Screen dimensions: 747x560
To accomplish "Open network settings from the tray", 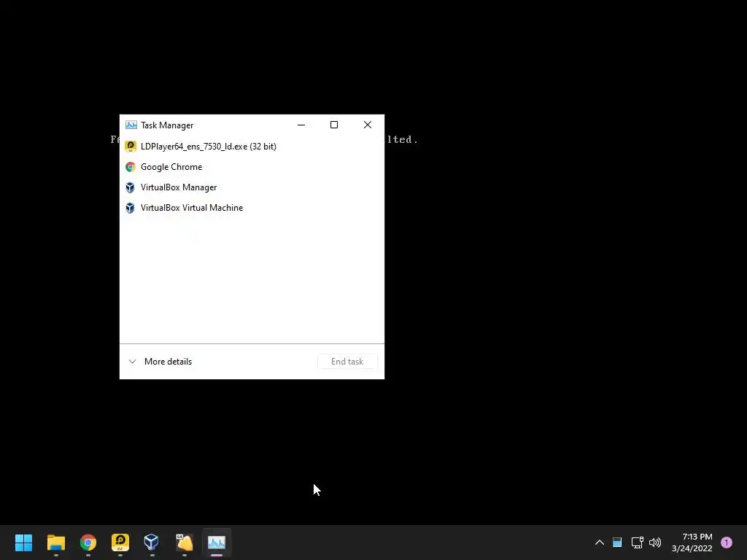I will coord(637,542).
